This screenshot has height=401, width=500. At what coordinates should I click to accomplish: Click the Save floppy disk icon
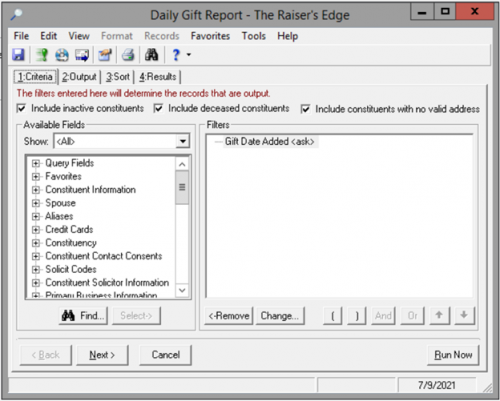click(x=18, y=55)
